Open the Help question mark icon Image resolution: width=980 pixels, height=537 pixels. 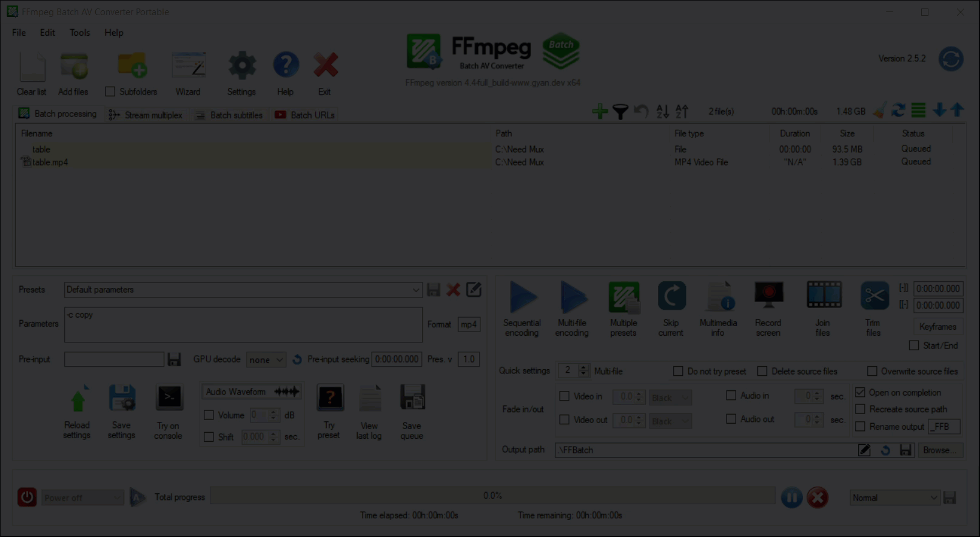(x=286, y=65)
